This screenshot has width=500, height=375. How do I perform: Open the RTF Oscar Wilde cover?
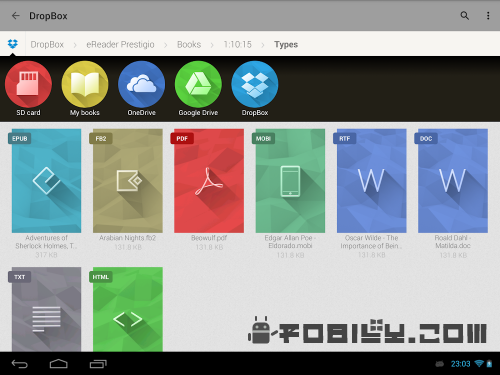click(372, 181)
